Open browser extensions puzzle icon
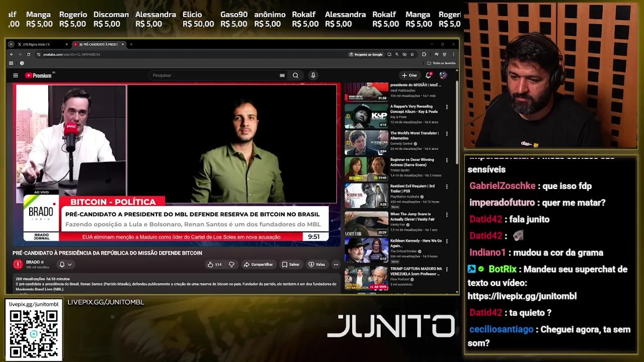This screenshot has width=644, height=362. 424,54
